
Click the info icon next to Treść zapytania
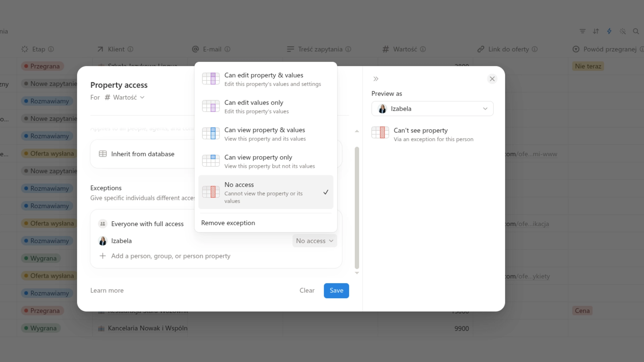click(348, 49)
